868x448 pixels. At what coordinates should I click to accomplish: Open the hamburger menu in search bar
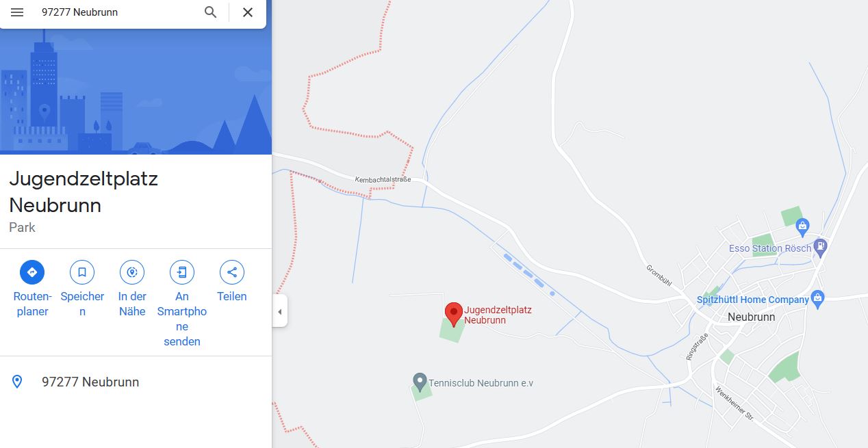[x=17, y=12]
